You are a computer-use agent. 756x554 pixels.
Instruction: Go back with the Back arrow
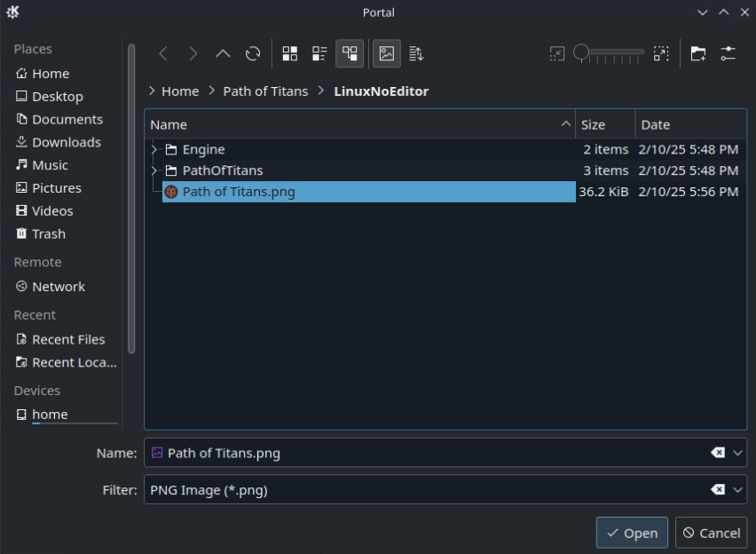tap(163, 53)
